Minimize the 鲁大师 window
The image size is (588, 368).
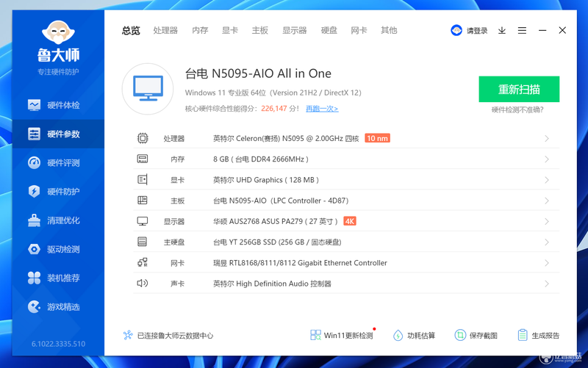[542, 30]
